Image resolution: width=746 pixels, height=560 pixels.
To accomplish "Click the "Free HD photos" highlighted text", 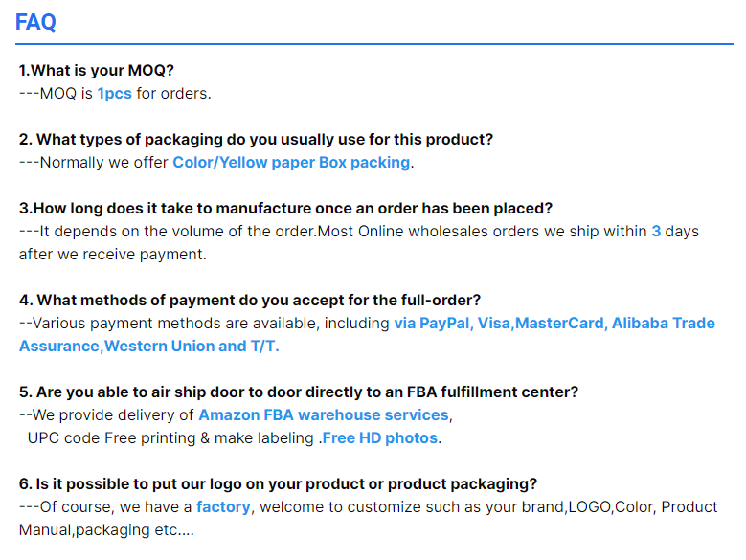I will pyautogui.click(x=380, y=437).
